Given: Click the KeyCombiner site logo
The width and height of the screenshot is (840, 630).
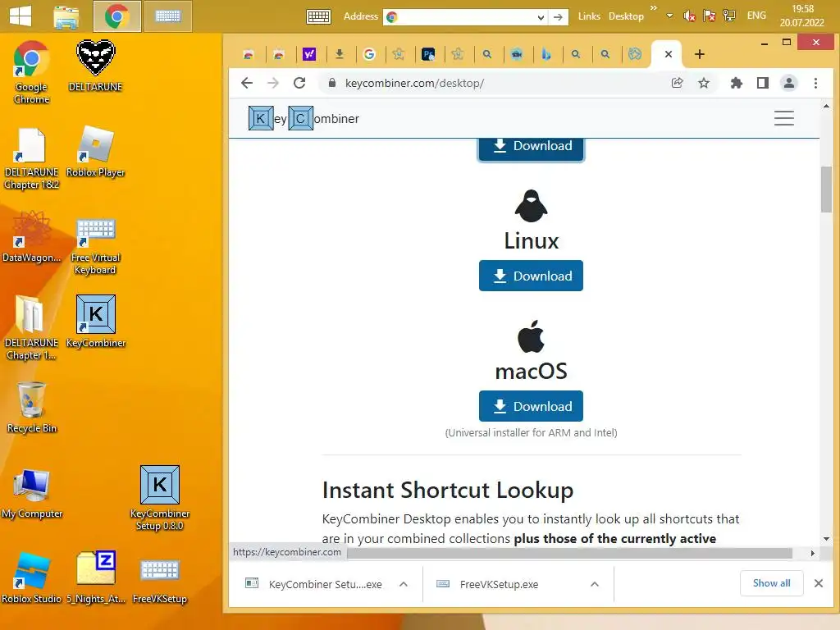Looking at the screenshot, I should pyautogui.click(x=304, y=118).
